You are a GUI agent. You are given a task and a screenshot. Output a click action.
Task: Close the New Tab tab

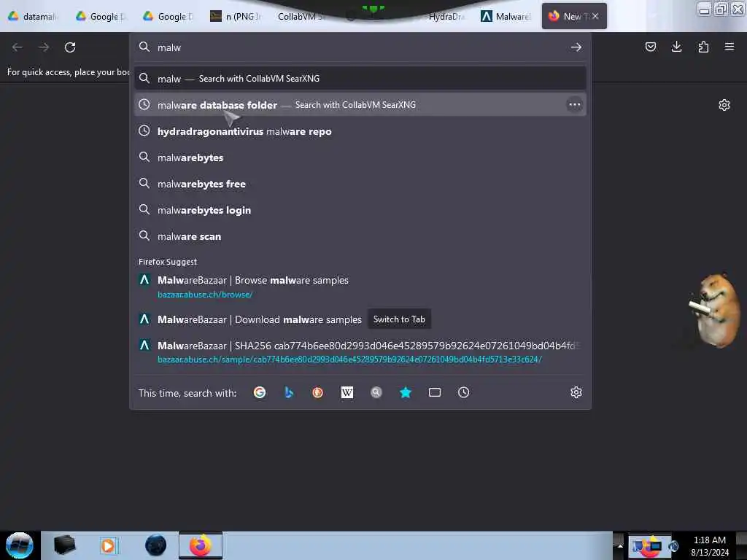click(595, 16)
